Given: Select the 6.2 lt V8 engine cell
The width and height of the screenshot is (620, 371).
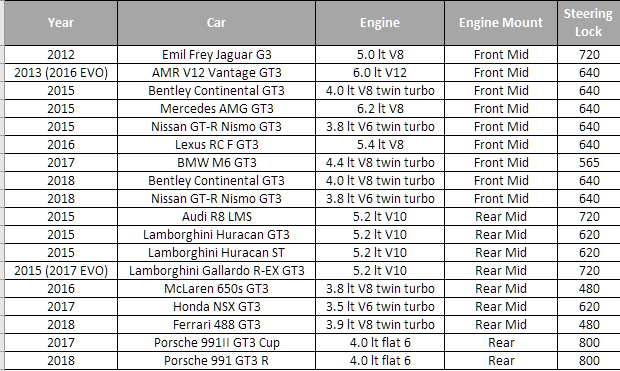Looking at the screenshot, I should [x=380, y=109].
